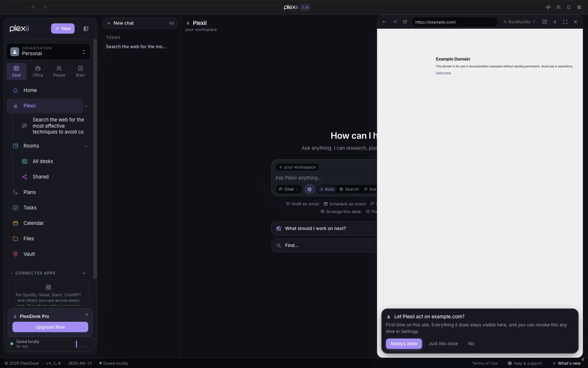
Task: Dismiss the PlexiDesk Pro card
Action: [87, 315]
